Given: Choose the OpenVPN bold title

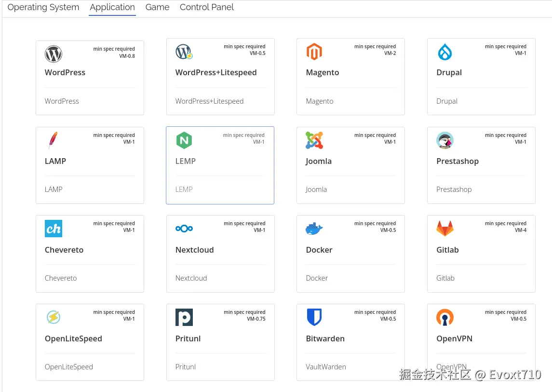Looking at the screenshot, I should (455, 339).
